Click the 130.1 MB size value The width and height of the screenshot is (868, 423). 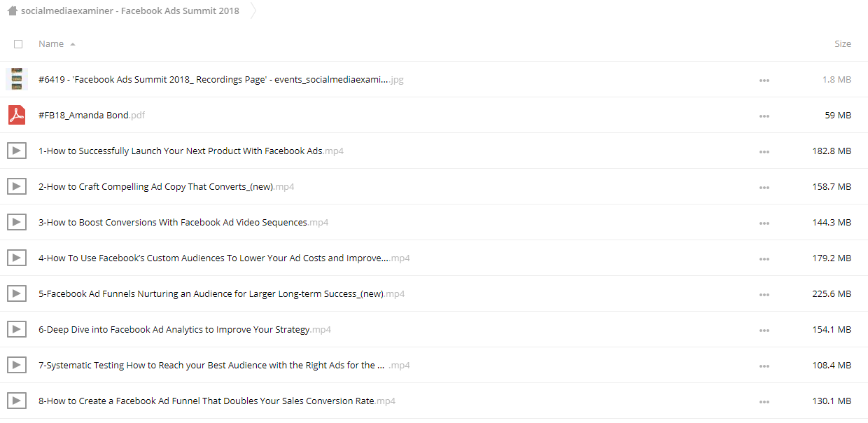point(832,401)
